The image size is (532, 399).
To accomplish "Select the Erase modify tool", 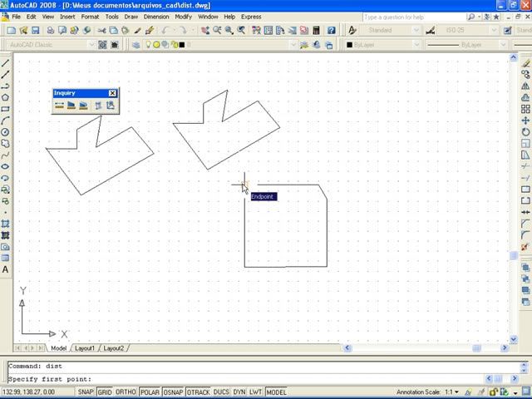I will tap(525, 63).
